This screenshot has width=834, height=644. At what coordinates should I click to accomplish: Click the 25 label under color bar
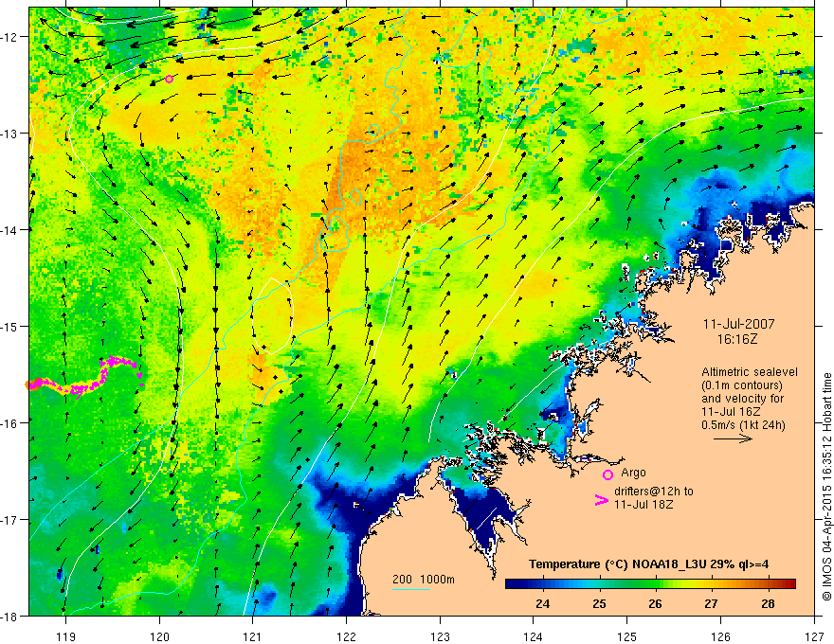pyautogui.click(x=599, y=603)
